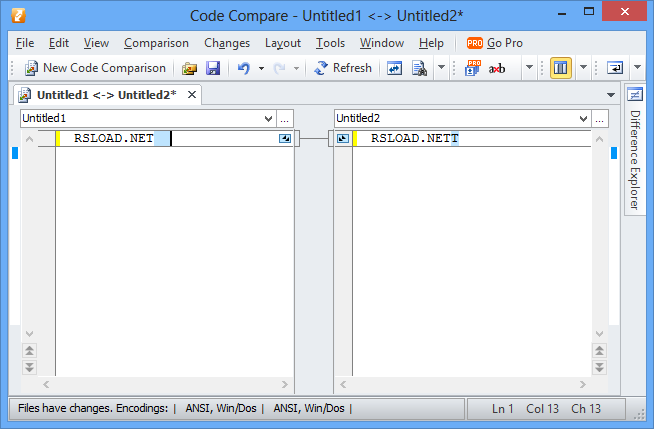Click the Code Compare title bar icon
Viewport: 654px width, 429px height.
click(19, 15)
